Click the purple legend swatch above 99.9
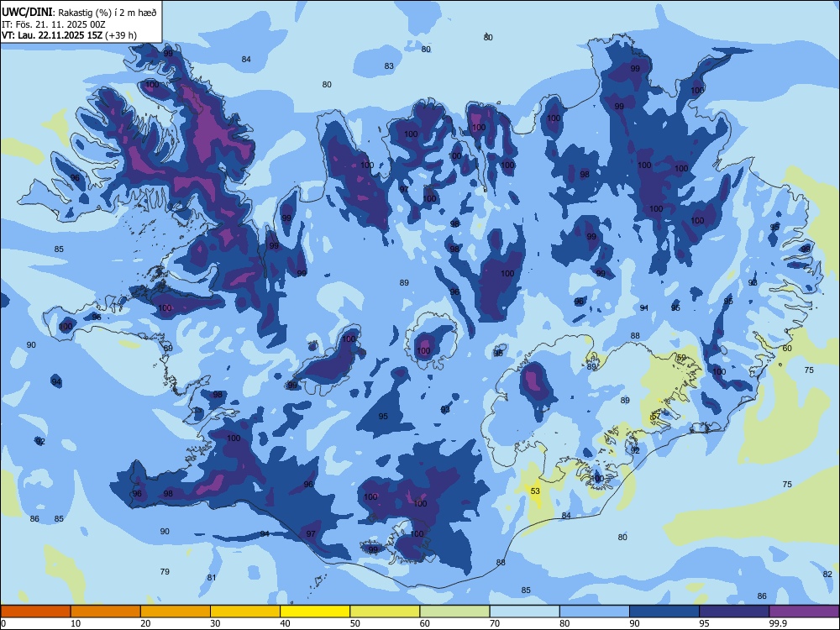Screen dimensions: 840x630 [804, 612]
